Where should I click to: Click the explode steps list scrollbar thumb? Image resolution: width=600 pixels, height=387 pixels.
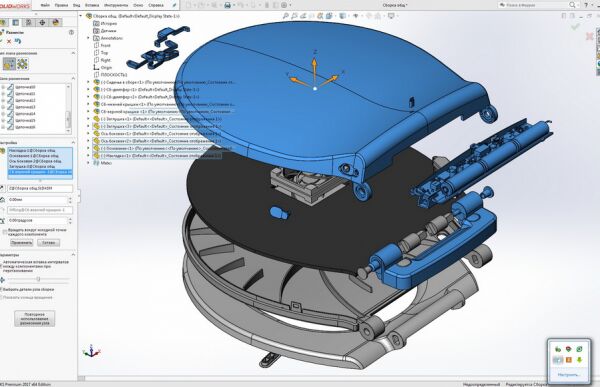[x=68, y=119]
